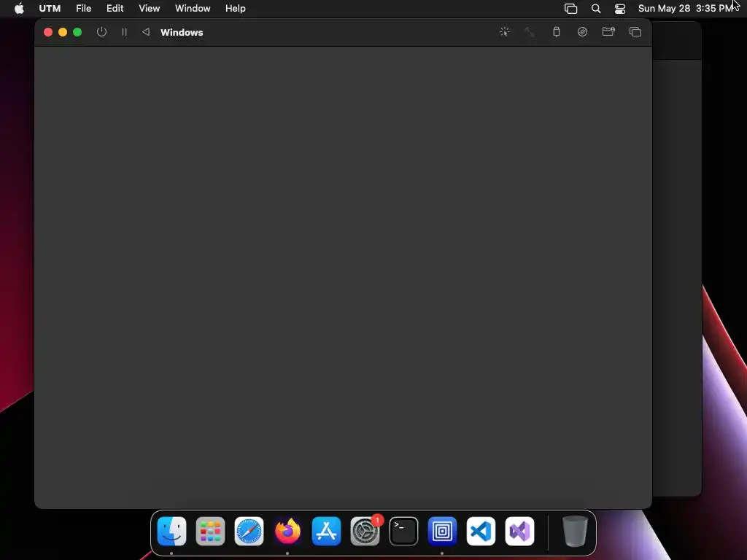
Task: Open System Settings from the Dock
Action: (x=365, y=531)
